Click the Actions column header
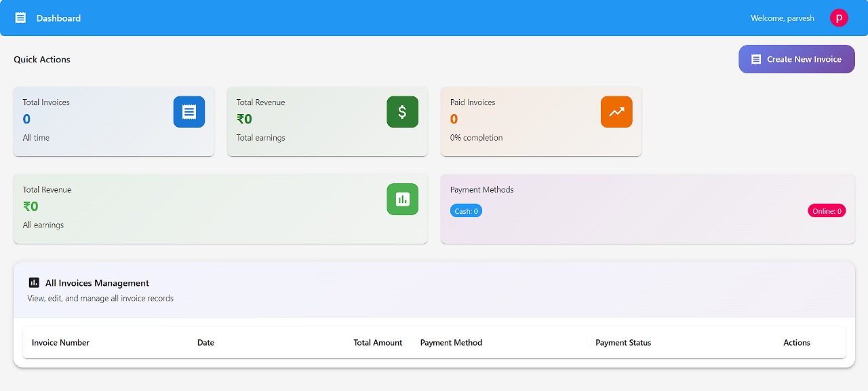 [x=796, y=343]
